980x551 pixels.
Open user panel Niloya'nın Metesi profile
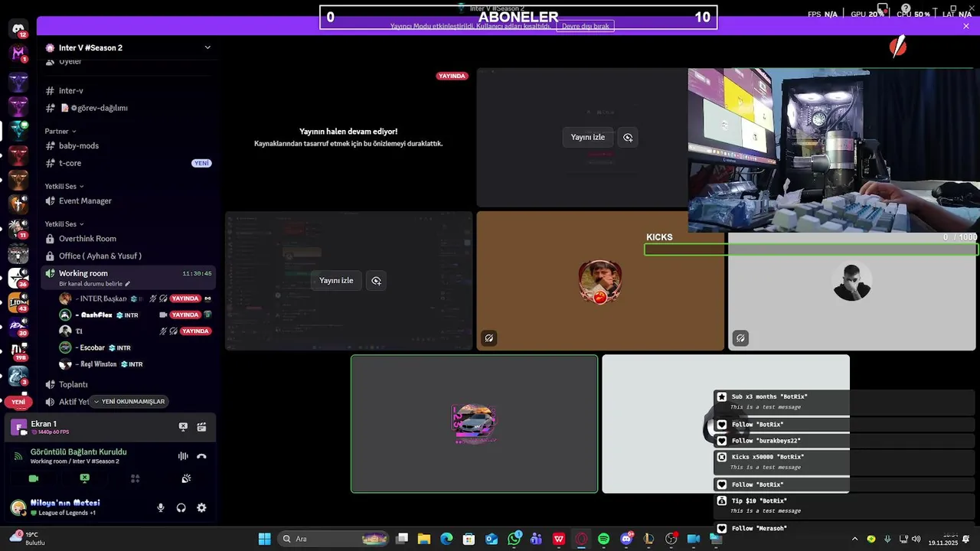(x=65, y=507)
